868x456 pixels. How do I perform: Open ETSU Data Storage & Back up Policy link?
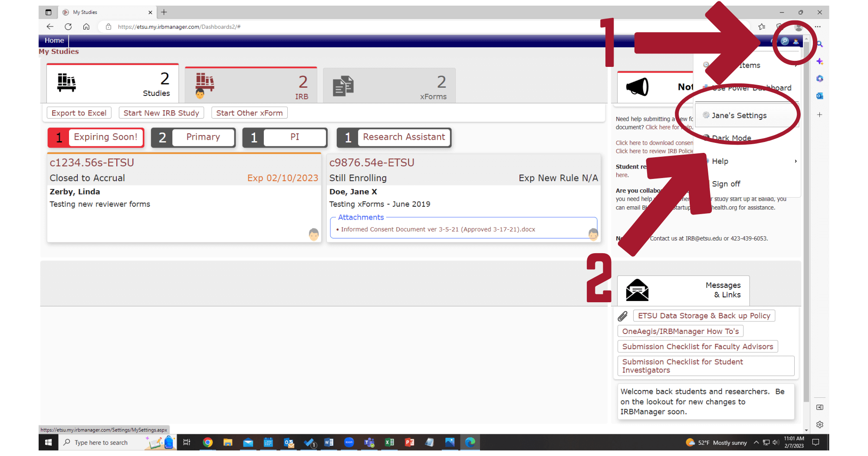[704, 316]
